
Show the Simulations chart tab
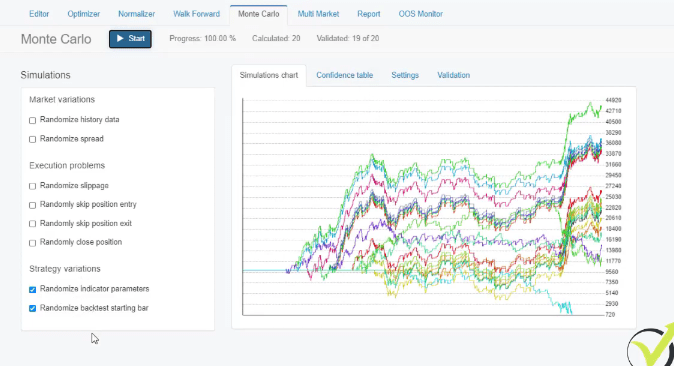[269, 75]
